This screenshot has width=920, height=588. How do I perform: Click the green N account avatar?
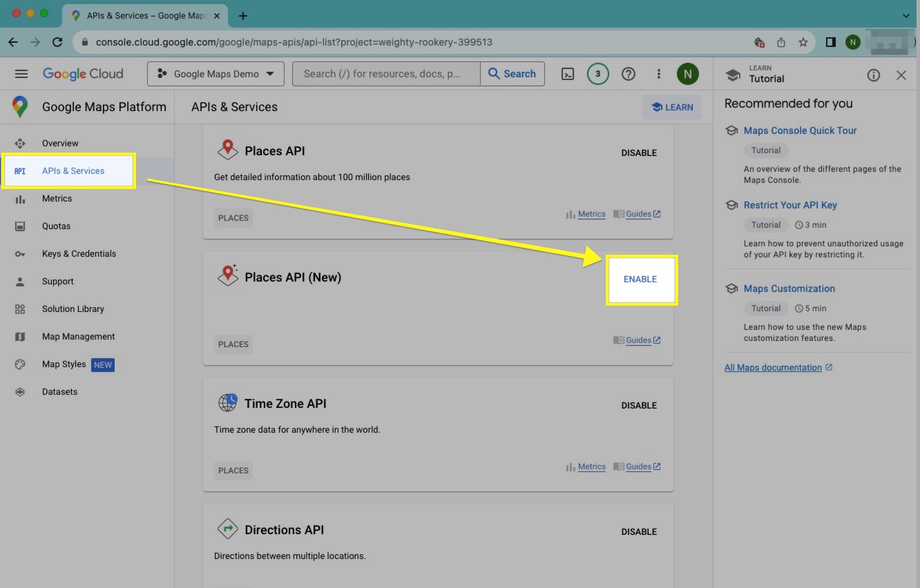[x=688, y=74]
